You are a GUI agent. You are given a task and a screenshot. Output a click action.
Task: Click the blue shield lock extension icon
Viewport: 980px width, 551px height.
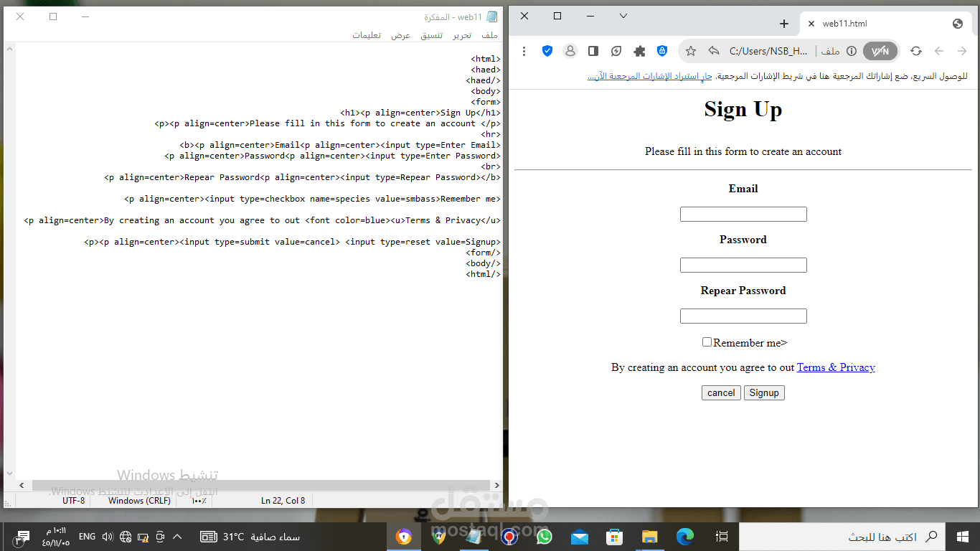(662, 51)
